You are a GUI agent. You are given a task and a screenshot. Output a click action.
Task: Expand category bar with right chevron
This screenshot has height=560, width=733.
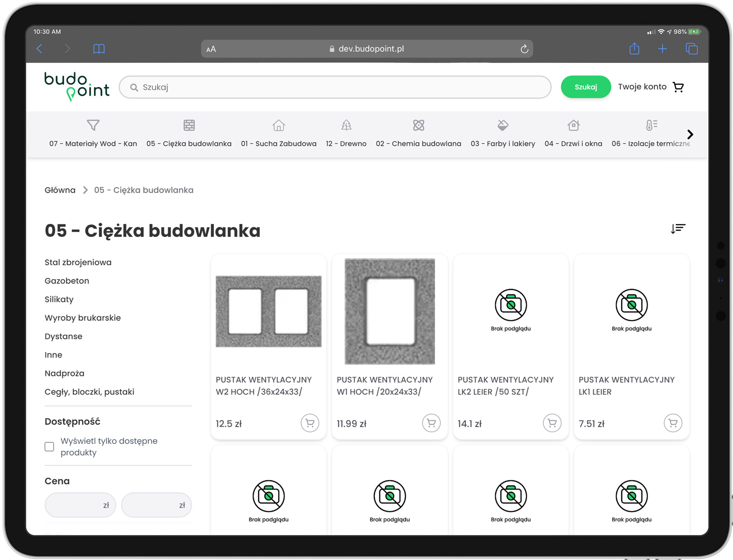690,134
